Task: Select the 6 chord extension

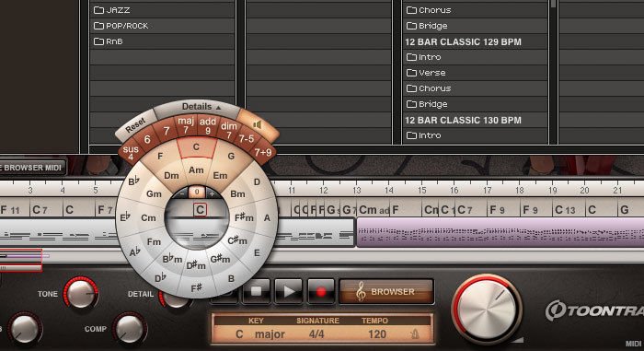Action: 147,139
